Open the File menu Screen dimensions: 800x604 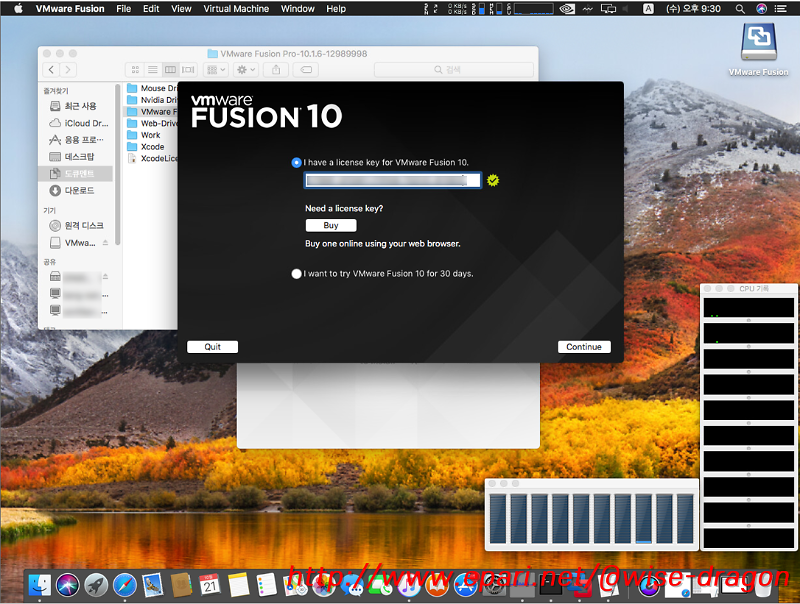(x=123, y=9)
